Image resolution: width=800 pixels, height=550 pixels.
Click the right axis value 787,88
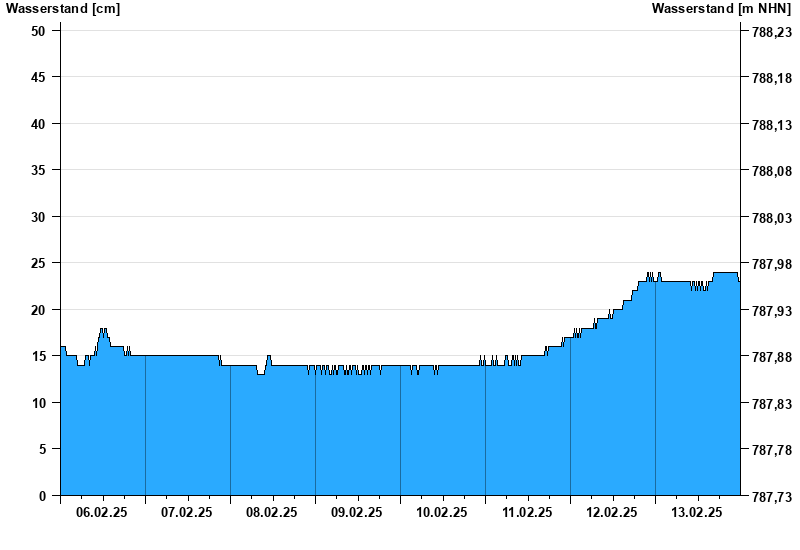[x=772, y=358]
